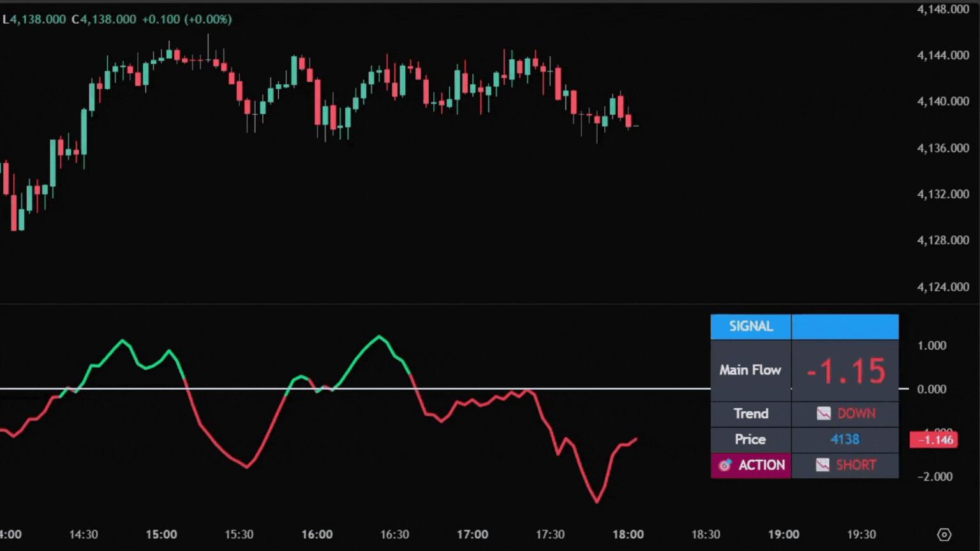Click 4,140.000 on the price axis
The image size is (980, 551).
(943, 101)
